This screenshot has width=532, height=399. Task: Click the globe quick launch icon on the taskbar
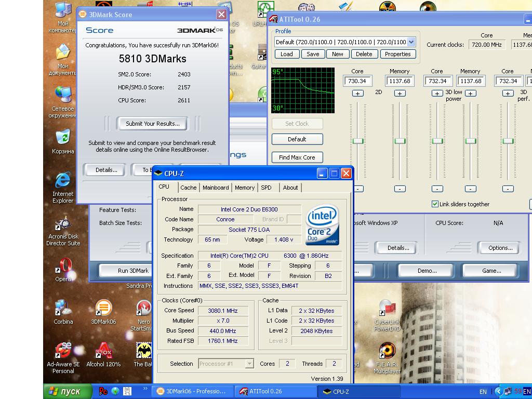(x=115, y=391)
